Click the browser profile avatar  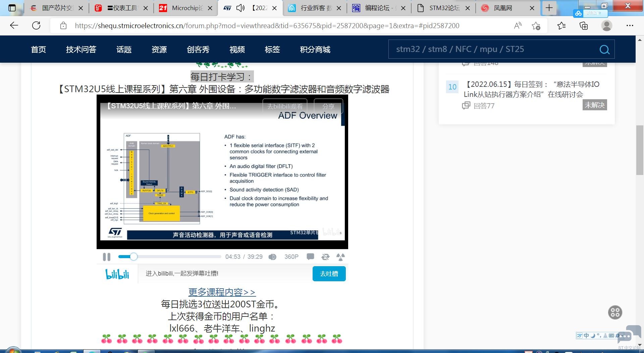click(606, 25)
